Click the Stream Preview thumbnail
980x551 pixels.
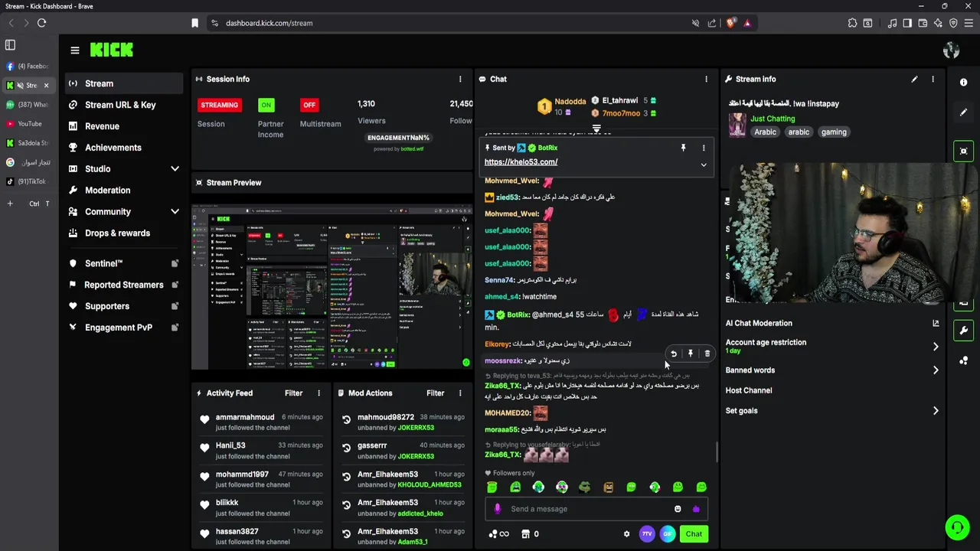332,287
